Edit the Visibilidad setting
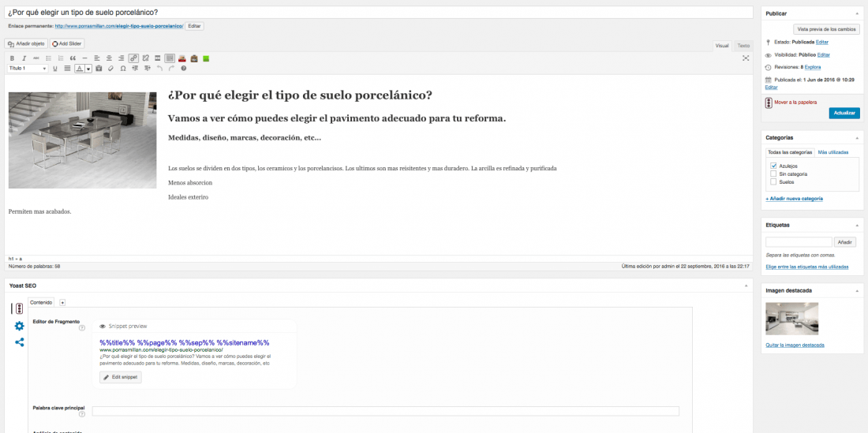 tap(824, 54)
